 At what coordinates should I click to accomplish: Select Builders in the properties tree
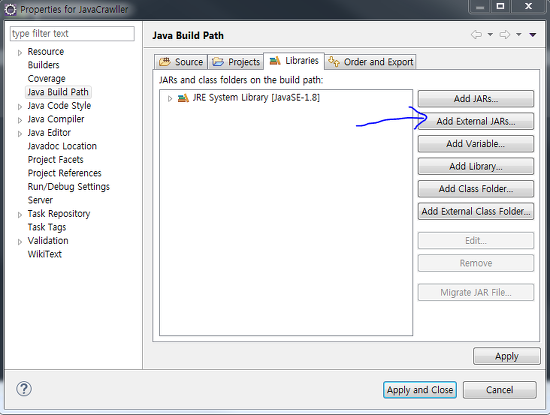coord(43,65)
